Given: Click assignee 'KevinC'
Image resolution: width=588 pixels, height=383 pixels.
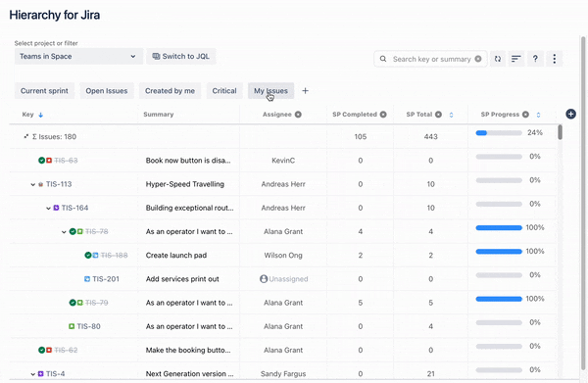Looking at the screenshot, I should [283, 161].
